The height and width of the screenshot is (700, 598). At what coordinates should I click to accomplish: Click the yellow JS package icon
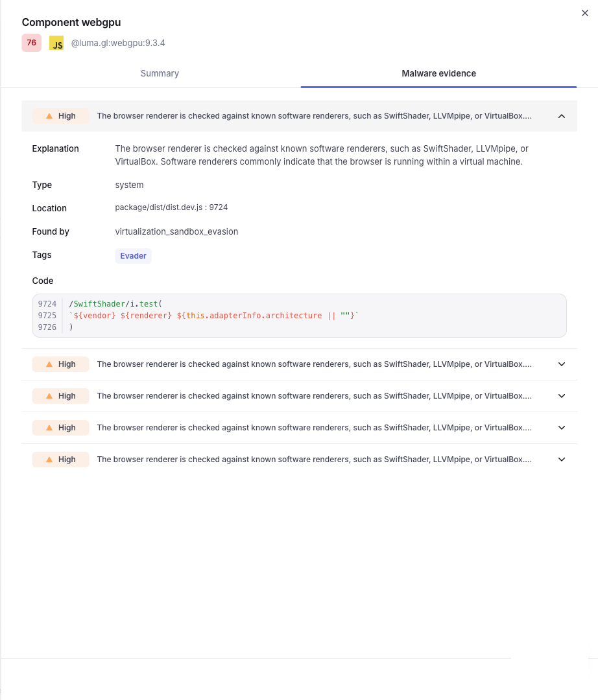point(56,43)
